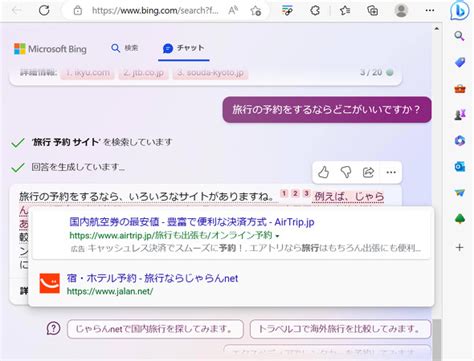The image size is (474, 361).
Task: Open the browser Settings and more menu
Action: point(430,11)
